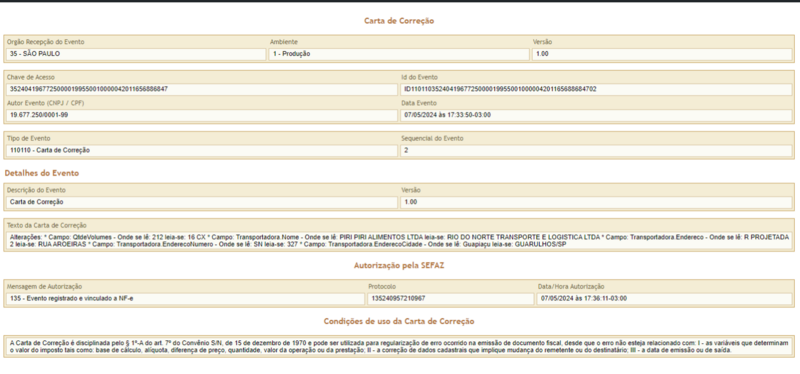Screen dimensions: 800x374
Task: Click the '110110 - Carta de Correção' field
Action: (202, 151)
